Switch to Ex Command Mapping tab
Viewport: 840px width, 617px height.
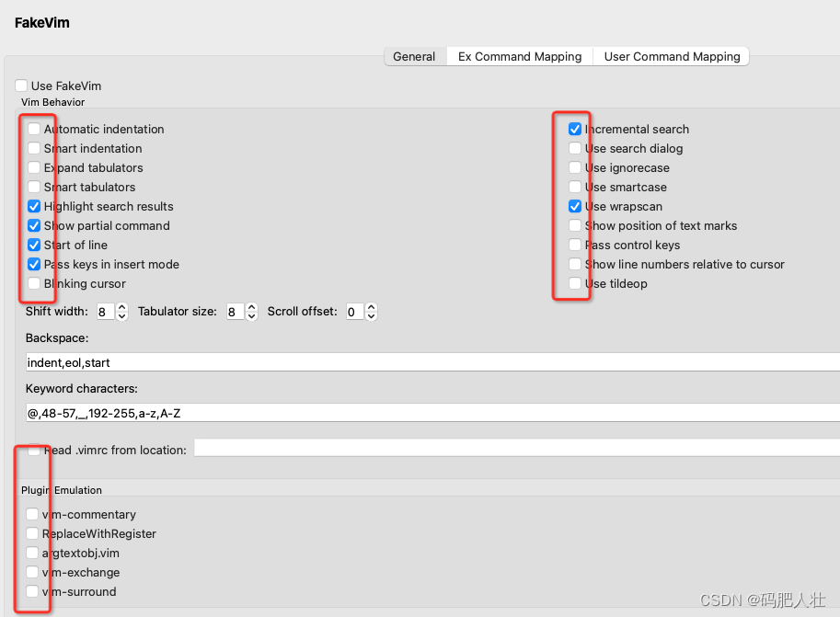coord(520,56)
